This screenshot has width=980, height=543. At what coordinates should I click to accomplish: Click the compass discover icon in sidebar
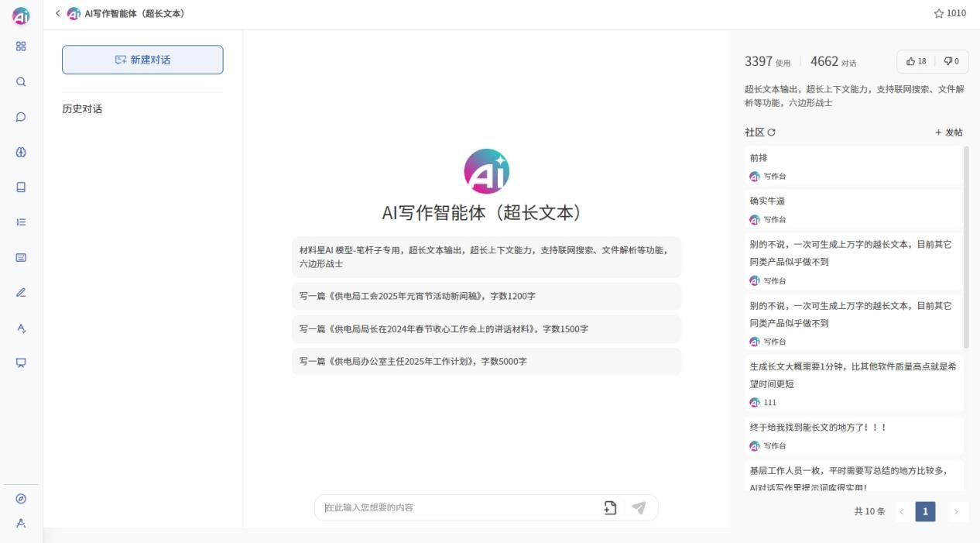(x=21, y=499)
